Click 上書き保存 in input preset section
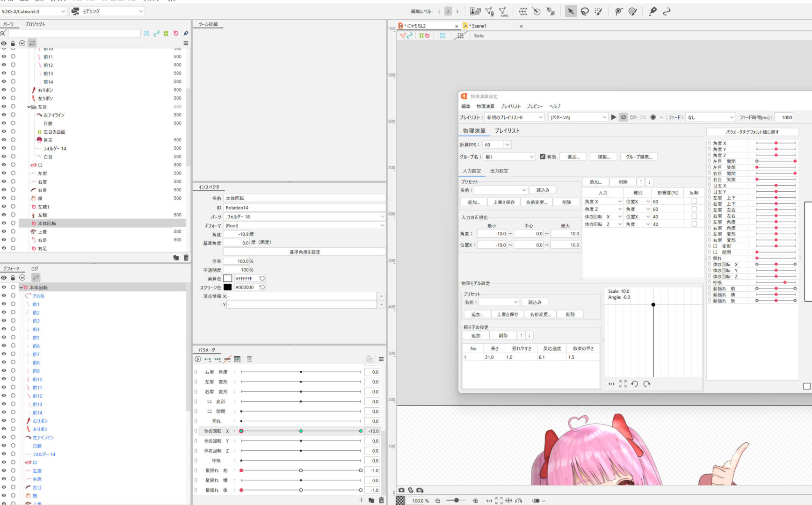This screenshot has height=505, width=812. coord(504,202)
